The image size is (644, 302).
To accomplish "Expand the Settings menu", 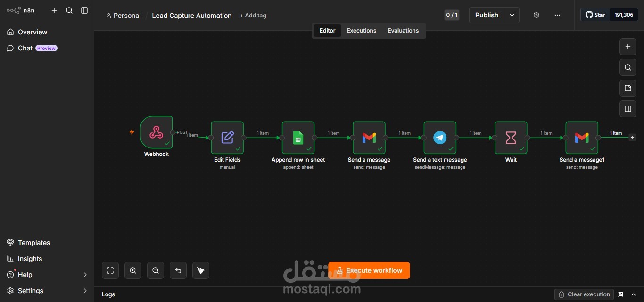I will pos(47,291).
